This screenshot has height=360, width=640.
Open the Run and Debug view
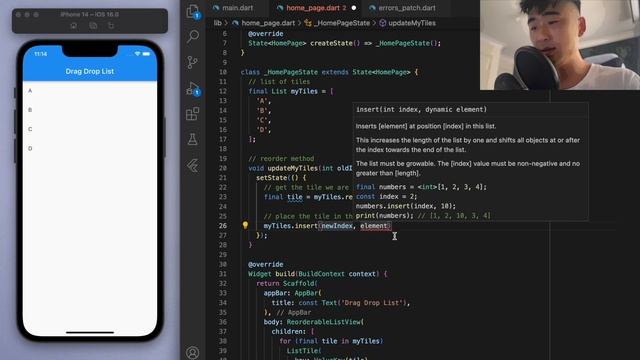pyautogui.click(x=193, y=88)
